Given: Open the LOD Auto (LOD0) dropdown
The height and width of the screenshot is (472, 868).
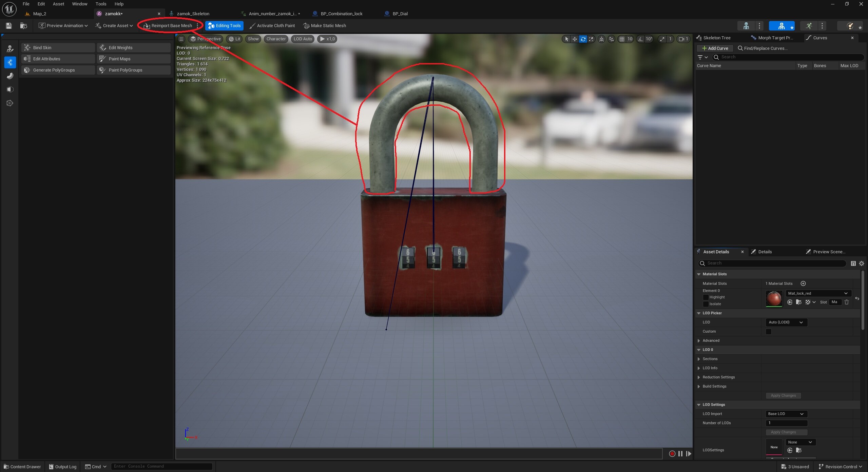Looking at the screenshot, I should pos(786,322).
